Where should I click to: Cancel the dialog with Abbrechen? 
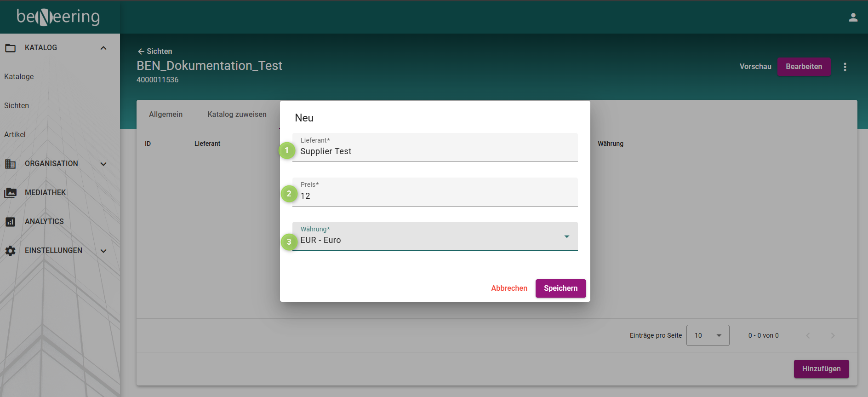509,288
